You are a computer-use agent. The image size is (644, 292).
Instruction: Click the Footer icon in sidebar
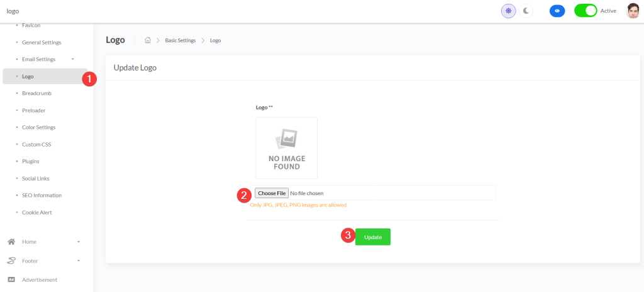(x=11, y=261)
